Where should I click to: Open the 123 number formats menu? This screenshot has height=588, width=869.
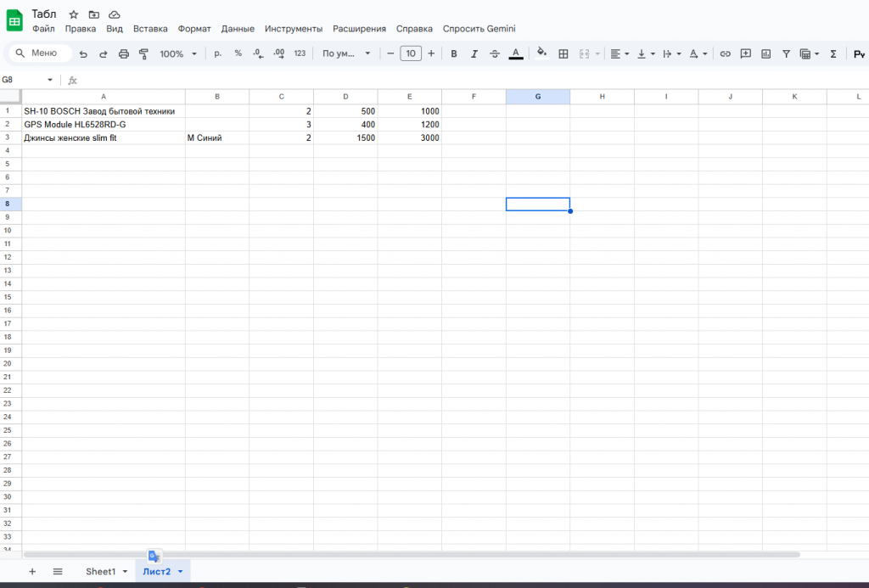pos(300,53)
